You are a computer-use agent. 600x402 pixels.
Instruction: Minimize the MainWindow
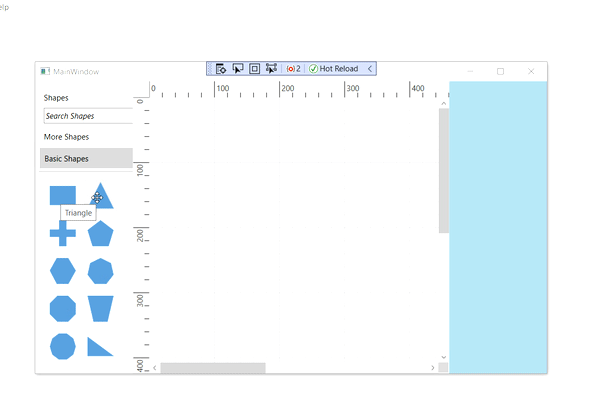[x=470, y=72]
